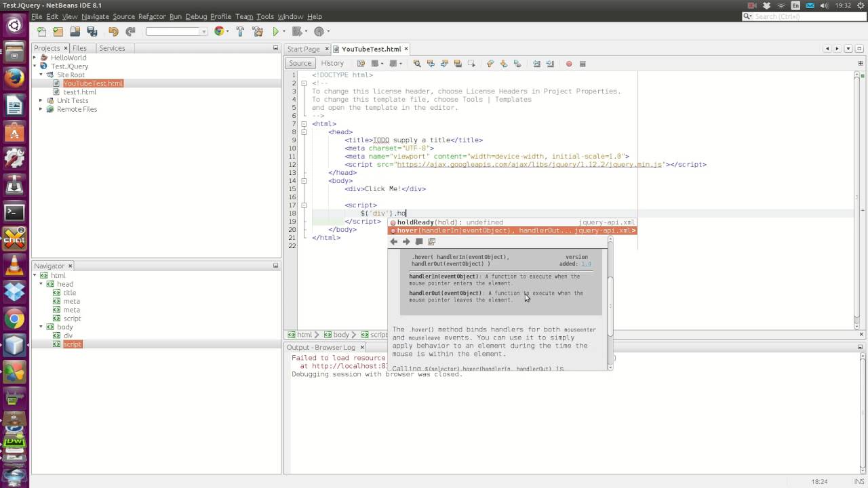Switch to the Services tab
Image resolution: width=868 pixels, height=488 pixels.
112,48
